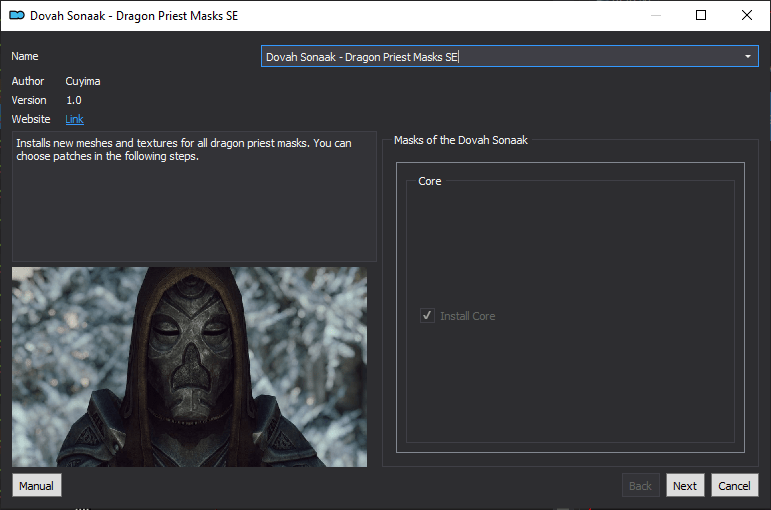This screenshot has width=771, height=510.
Task: Open the Website Link
Action: click(74, 119)
